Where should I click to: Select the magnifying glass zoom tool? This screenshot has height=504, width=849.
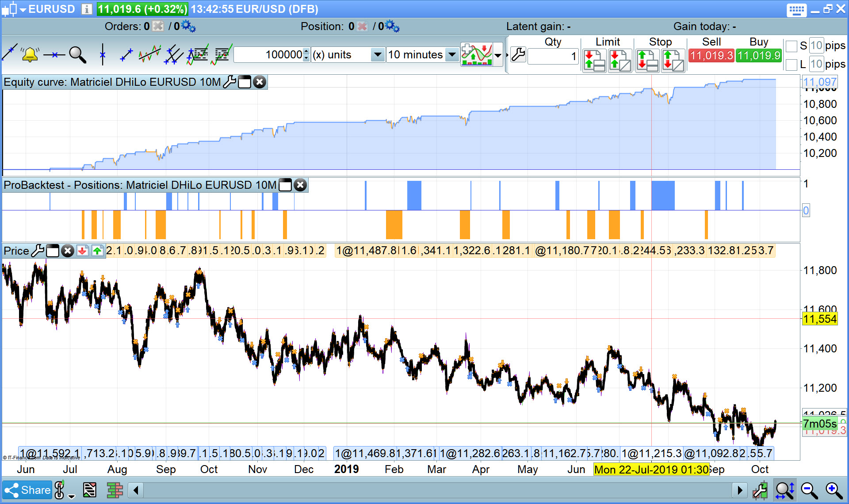click(x=77, y=55)
